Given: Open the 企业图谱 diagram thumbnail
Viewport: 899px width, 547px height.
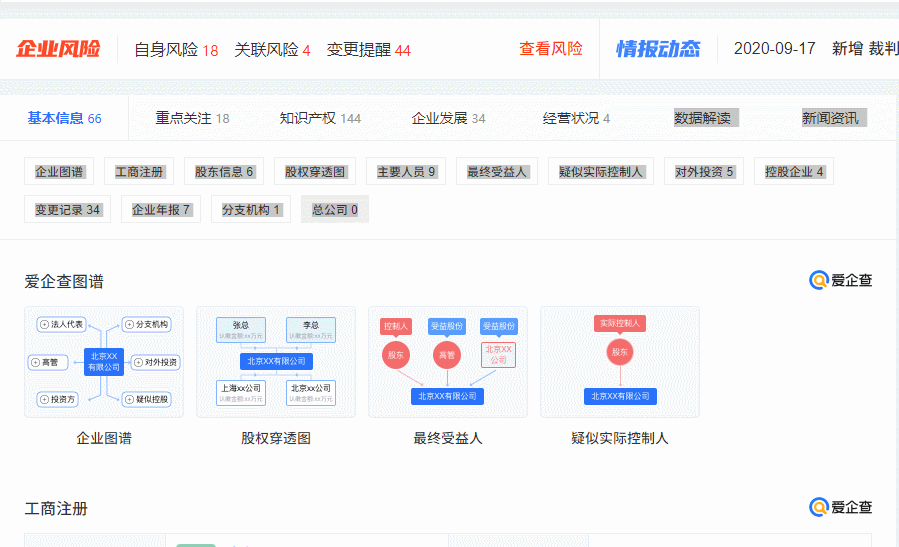Looking at the screenshot, I should (104, 362).
